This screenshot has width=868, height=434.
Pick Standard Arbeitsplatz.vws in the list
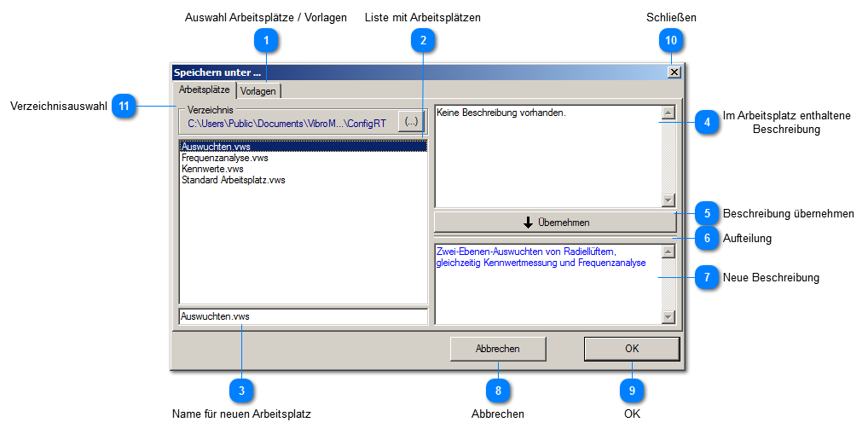coord(233,180)
